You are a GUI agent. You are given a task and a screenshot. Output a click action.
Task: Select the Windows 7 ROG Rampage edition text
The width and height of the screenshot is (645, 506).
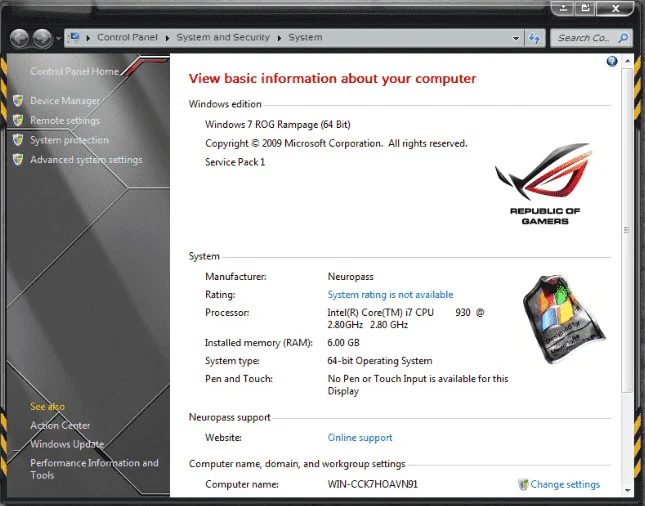(x=278, y=125)
